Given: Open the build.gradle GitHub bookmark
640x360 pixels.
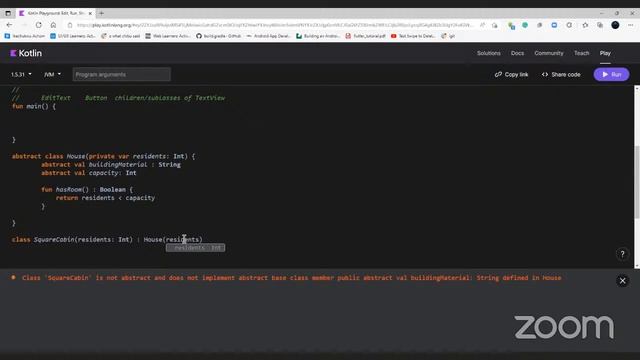Looking at the screenshot, I should coord(218,36).
